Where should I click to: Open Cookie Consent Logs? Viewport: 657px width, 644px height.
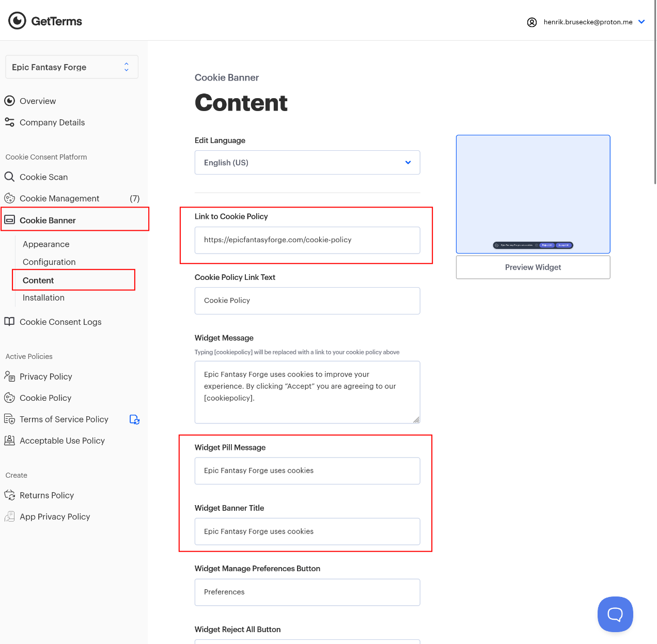click(x=60, y=322)
